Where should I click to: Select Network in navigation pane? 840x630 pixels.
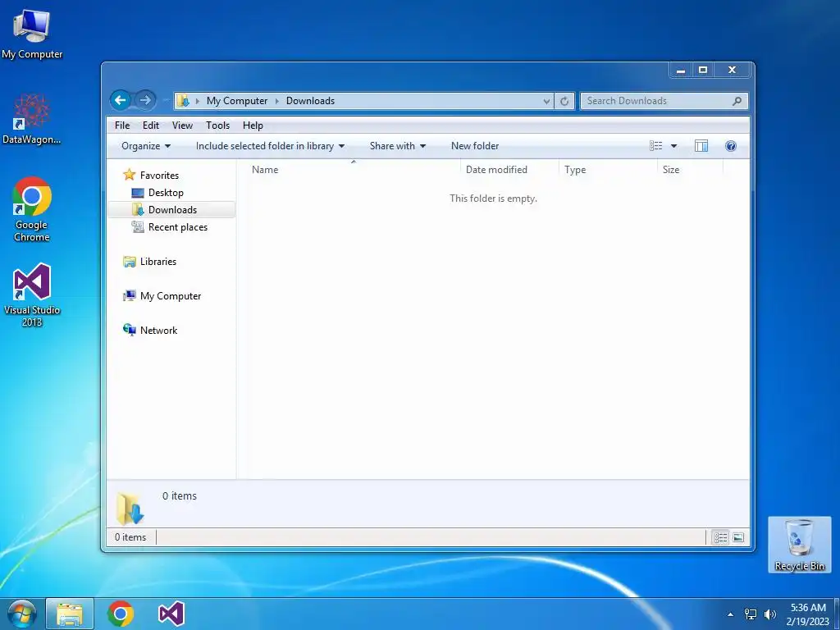coord(158,331)
